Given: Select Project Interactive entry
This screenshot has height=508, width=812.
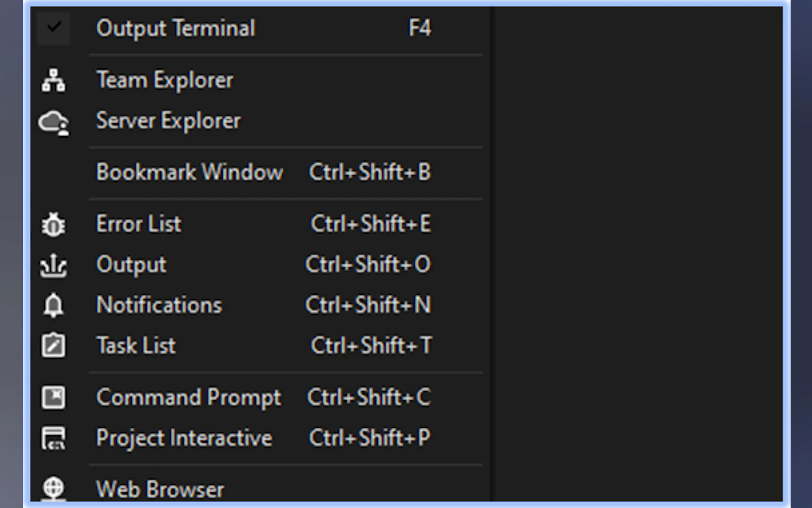Looking at the screenshot, I should [260, 438].
